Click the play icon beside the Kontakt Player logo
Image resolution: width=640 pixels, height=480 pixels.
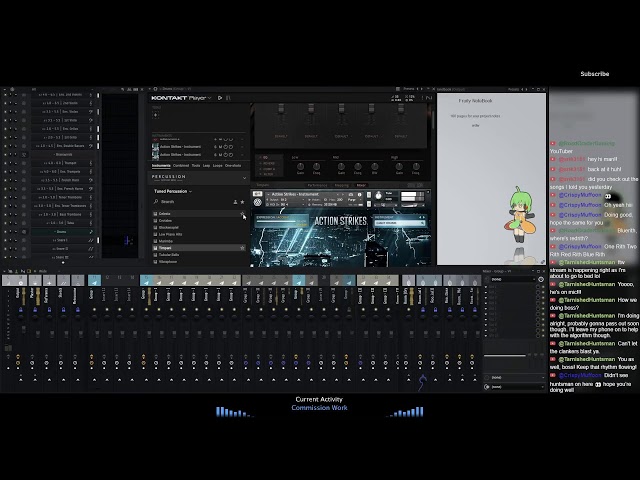(x=220, y=98)
